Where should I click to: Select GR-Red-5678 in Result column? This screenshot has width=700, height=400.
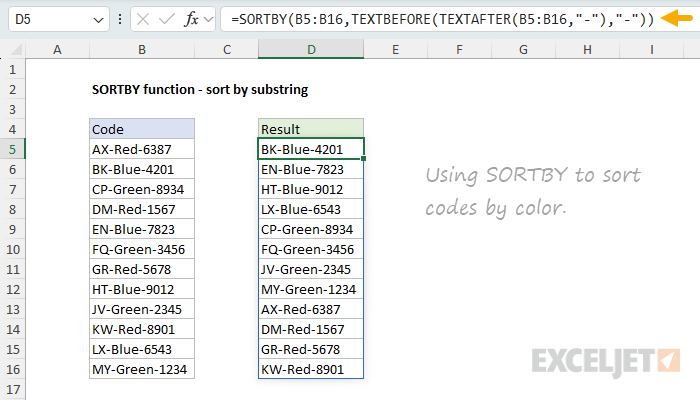point(311,349)
